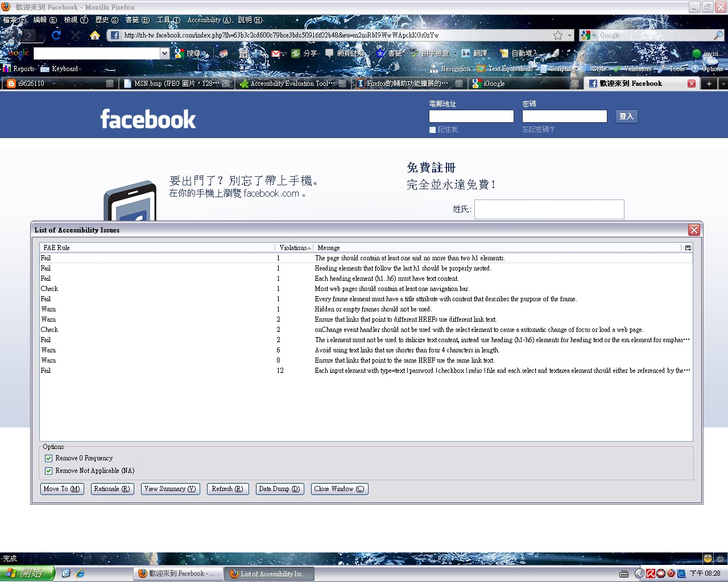Open the Validators toolbar dropdown
Image resolution: width=728 pixels, height=582 pixels.
click(634, 69)
